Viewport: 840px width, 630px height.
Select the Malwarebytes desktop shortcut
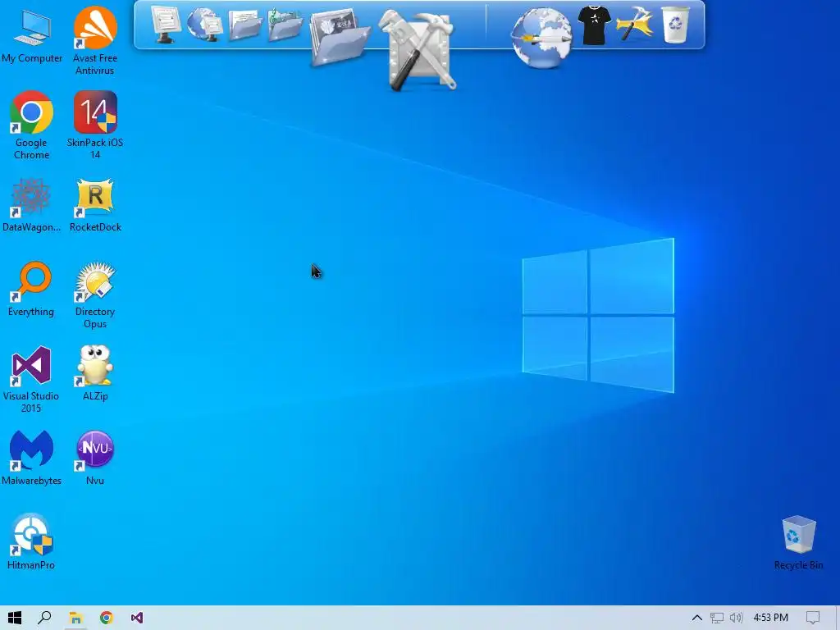[x=31, y=458]
